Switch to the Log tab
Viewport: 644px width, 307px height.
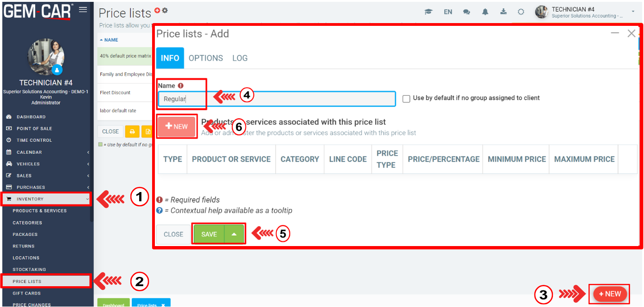coord(240,58)
